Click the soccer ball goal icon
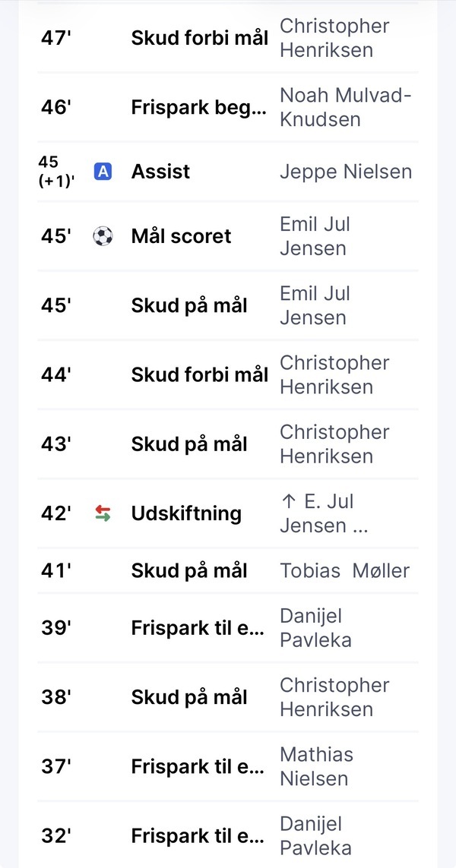Image resolution: width=456 pixels, height=868 pixels. tap(103, 236)
